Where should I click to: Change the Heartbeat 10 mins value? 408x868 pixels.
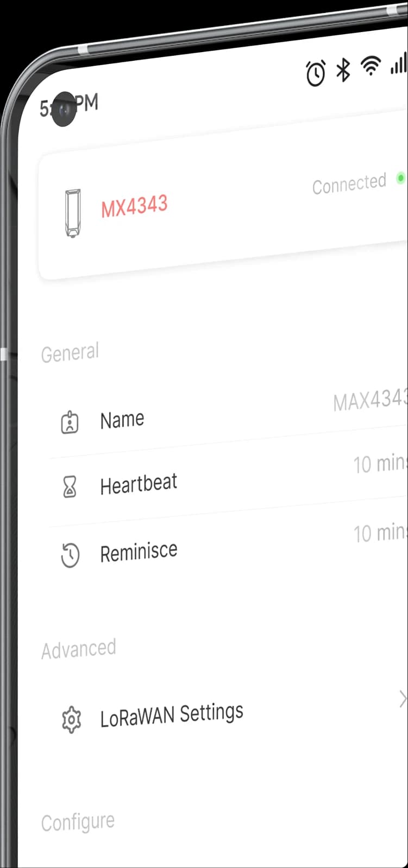[380, 464]
